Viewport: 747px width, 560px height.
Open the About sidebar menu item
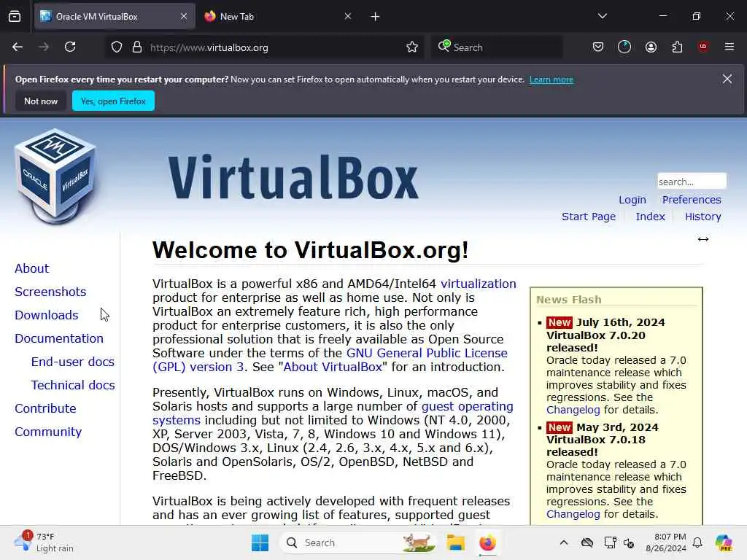(31, 268)
